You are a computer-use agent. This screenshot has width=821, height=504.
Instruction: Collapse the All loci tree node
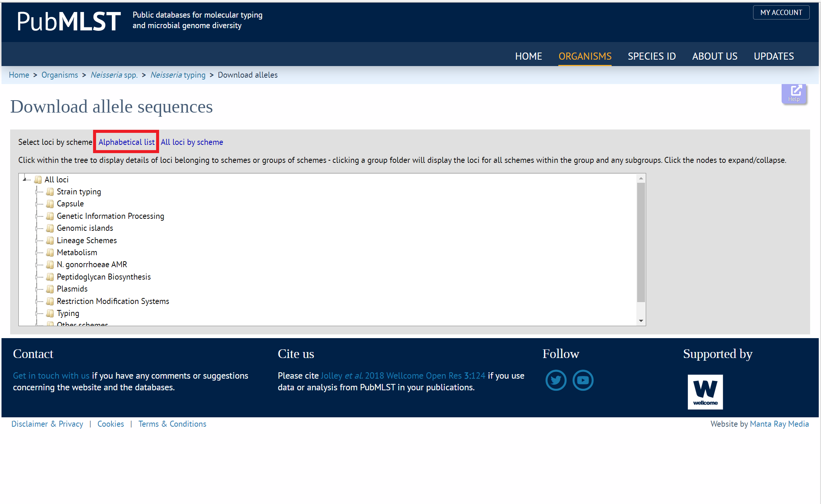(x=24, y=179)
